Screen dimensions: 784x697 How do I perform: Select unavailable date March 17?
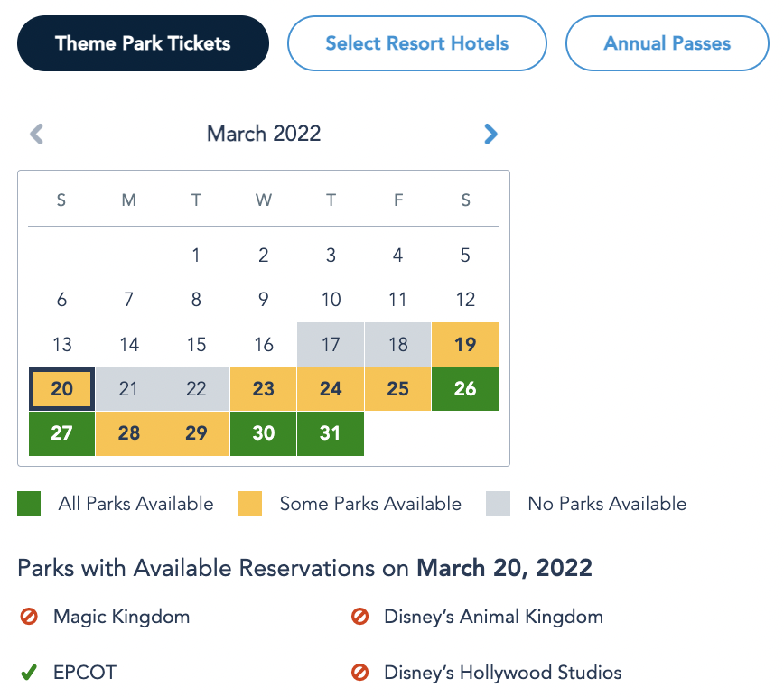(331, 345)
